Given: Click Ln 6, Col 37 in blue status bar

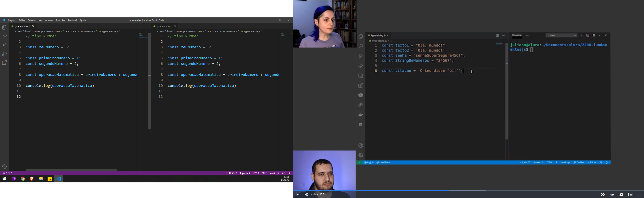Looking at the screenshot, I should pyautogui.click(x=525, y=162).
